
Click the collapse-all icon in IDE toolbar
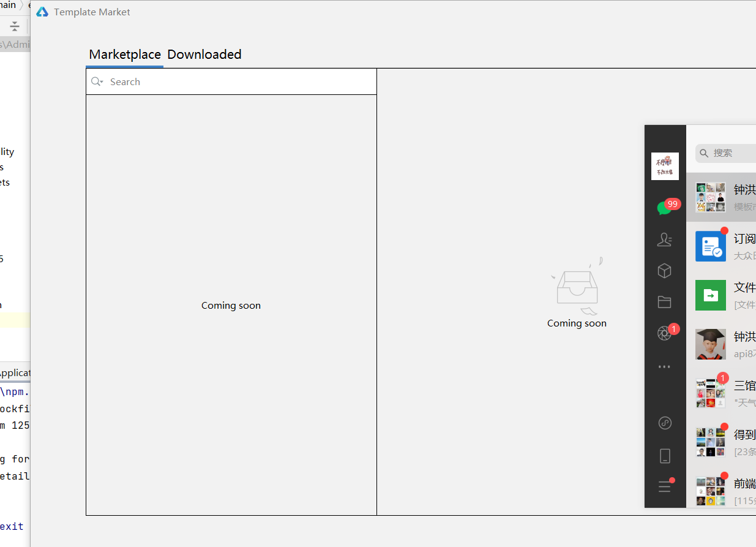(x=15, y=26)
